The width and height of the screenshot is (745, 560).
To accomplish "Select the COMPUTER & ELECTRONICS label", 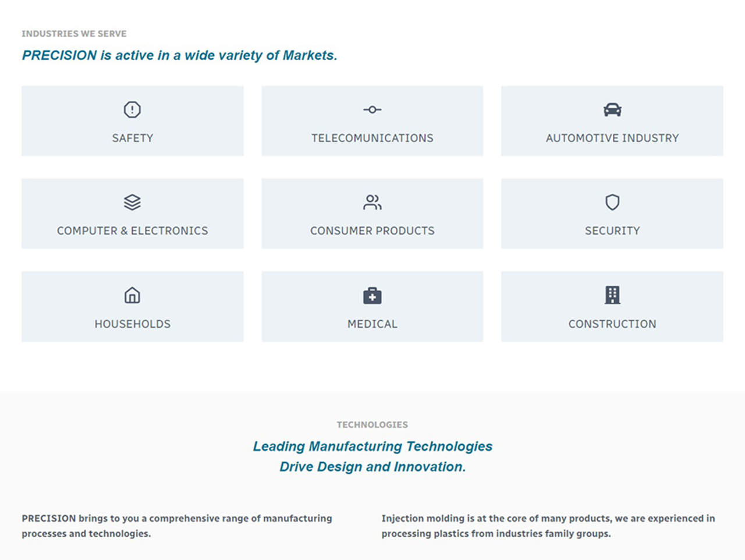I will [x=133, y=231].
